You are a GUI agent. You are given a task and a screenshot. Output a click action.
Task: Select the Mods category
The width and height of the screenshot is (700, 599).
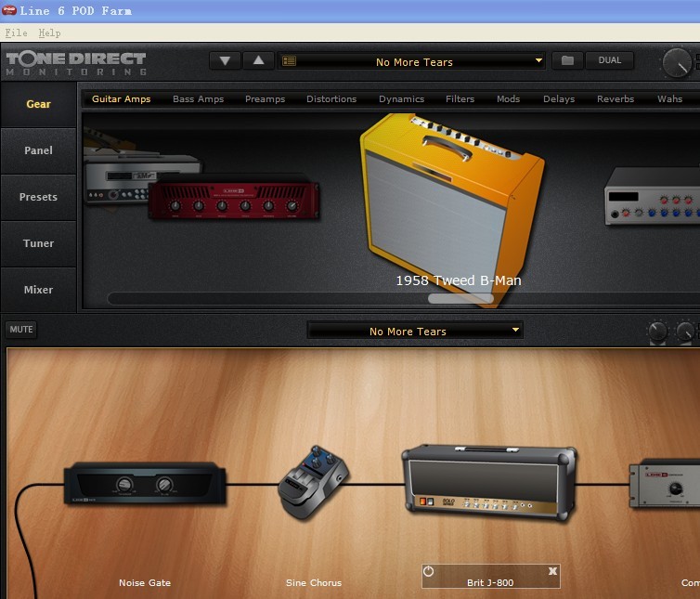click(508, 99)
